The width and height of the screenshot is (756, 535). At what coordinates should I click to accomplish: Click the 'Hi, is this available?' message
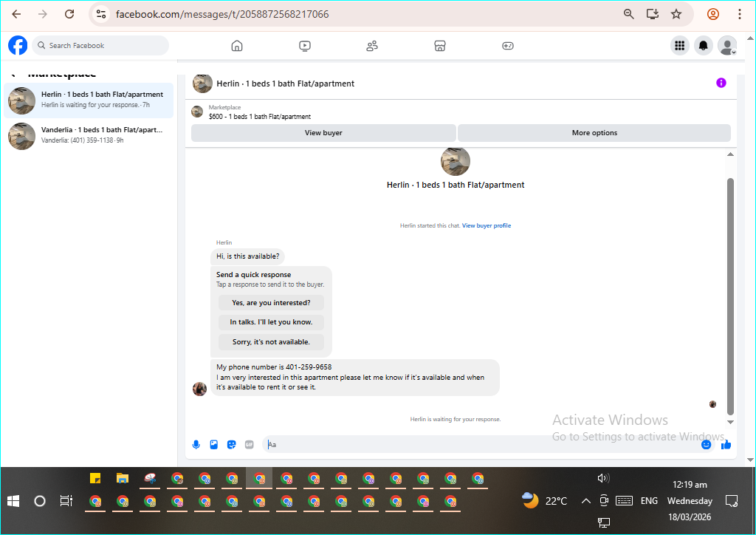248,256
